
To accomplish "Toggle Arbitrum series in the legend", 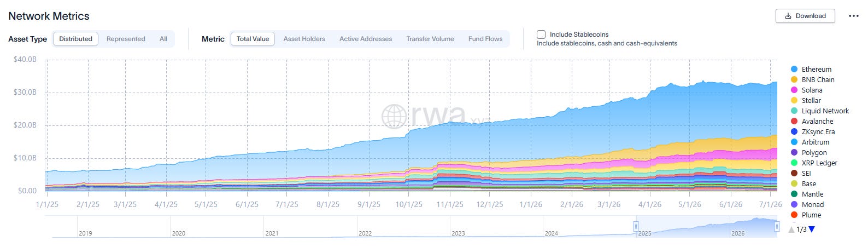I will 810,142.
